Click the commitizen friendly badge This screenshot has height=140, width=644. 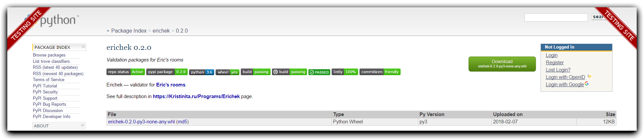tap(380, 72)
